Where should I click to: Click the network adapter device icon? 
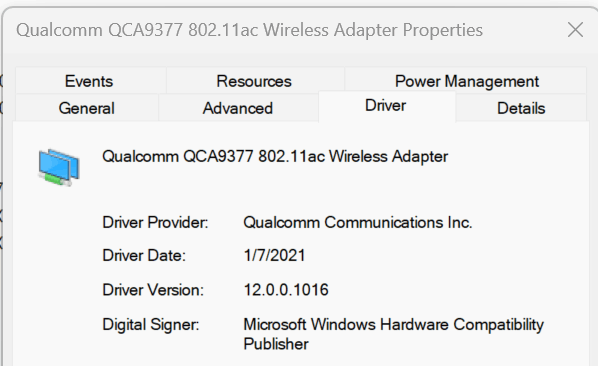59,168
